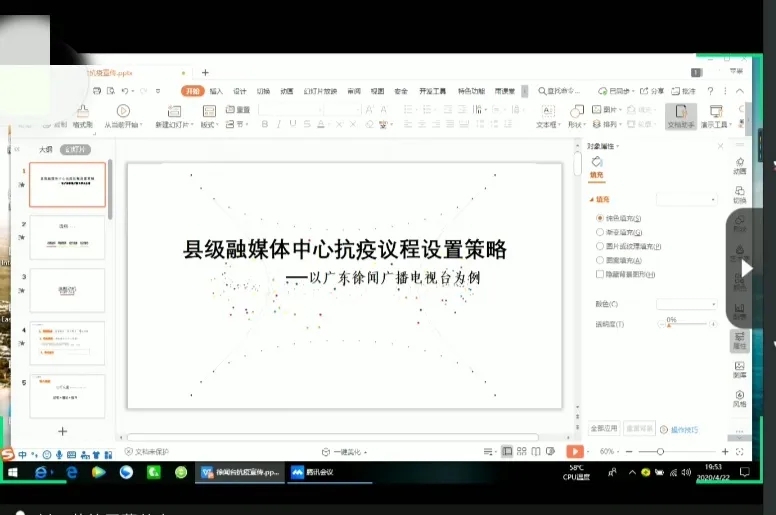Click the 全部应用 apply to all button
Screen dimensions: 776x515
click(603, 428)
